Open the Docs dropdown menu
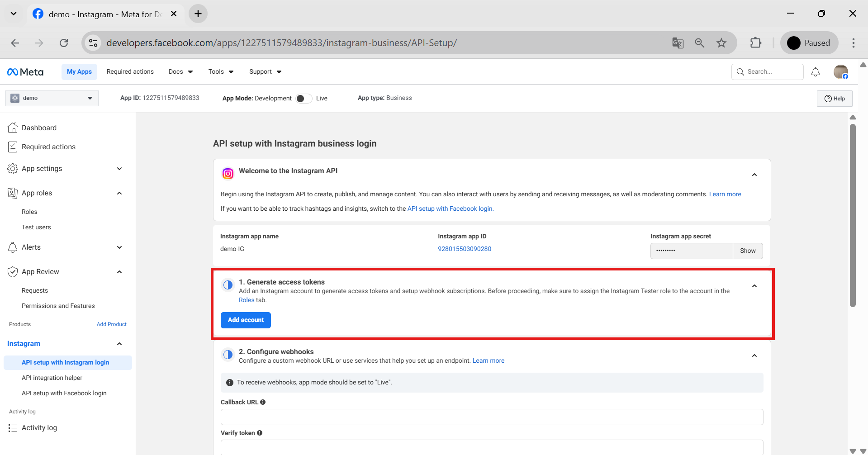The width and height of the screenshot is (868, 455). tap(181, 71)
